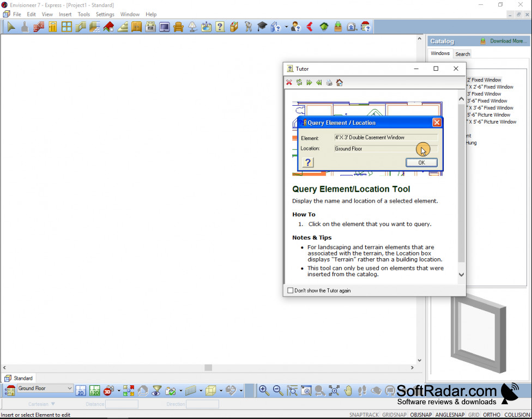Go to Tutor home page

pyautogui.click(x=339, y=82)
